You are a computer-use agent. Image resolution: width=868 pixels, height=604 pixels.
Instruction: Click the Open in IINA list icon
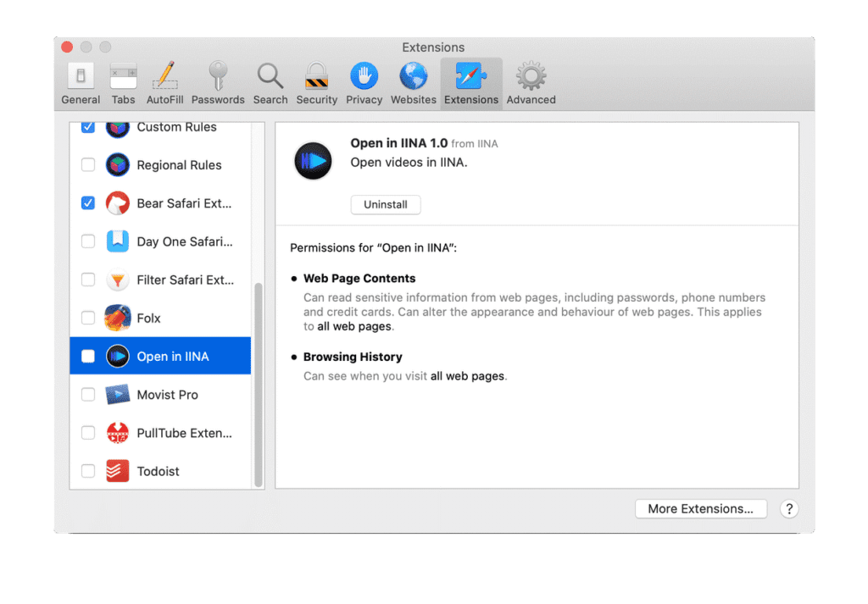coord(117,356)
